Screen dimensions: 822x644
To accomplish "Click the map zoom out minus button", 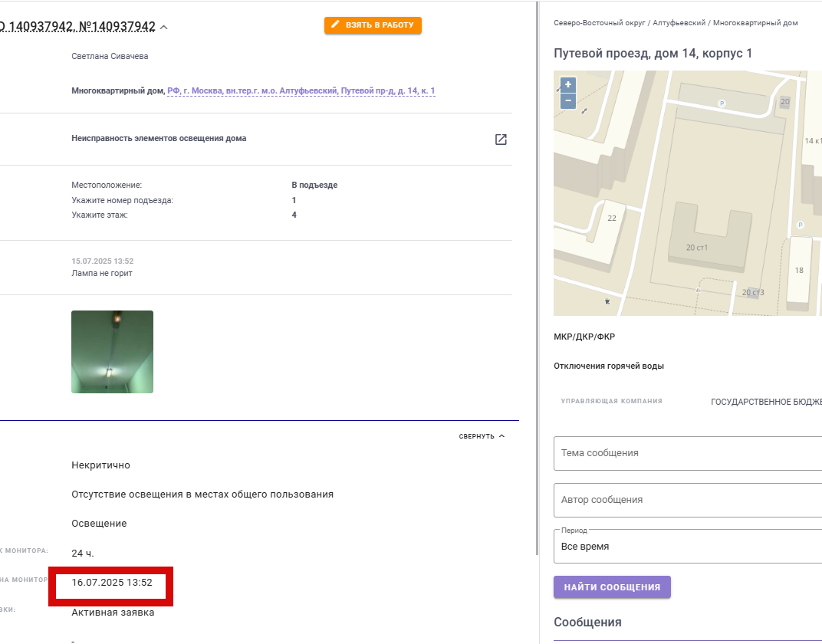I will 567,101.
